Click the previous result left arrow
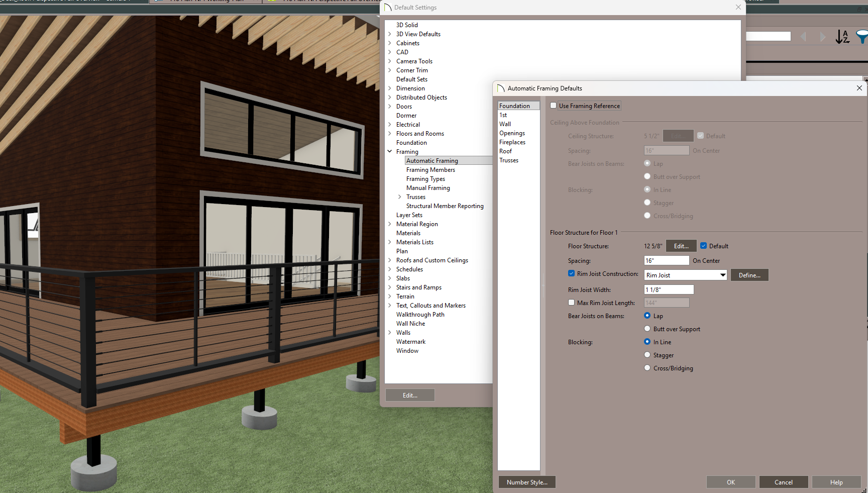 click(x=803, y=37)
